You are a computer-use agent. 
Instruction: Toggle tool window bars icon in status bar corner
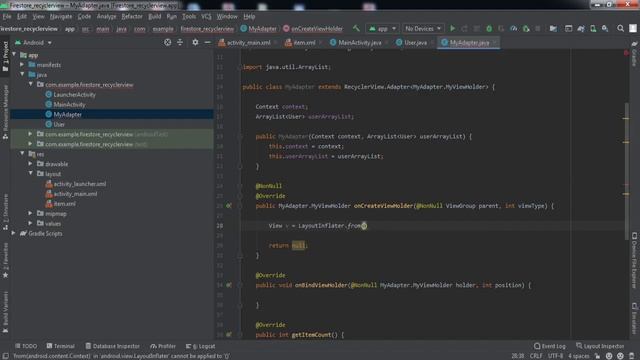(x=5, y=356)
